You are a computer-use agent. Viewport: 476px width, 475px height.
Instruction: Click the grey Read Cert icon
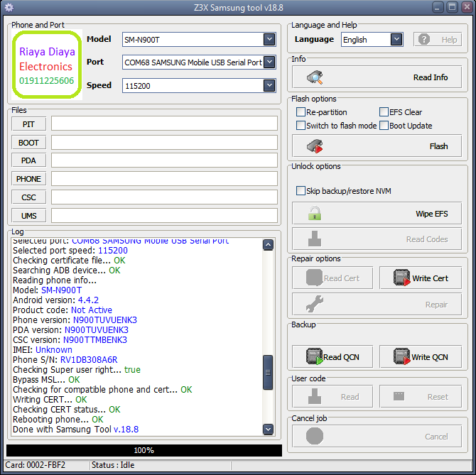(314, 278)
